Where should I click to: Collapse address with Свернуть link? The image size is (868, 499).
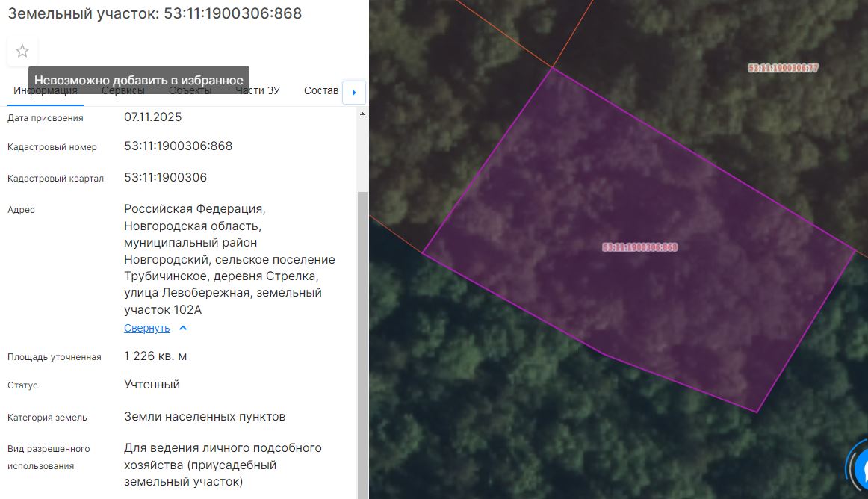146,328
